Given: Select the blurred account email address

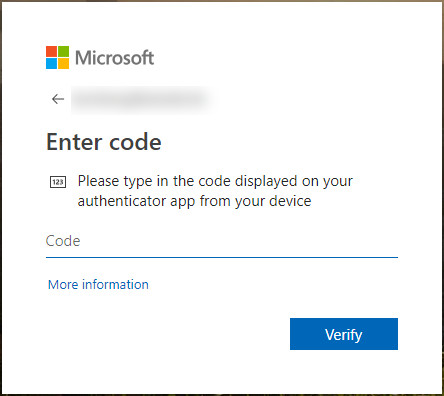Looking at the screenshot, I should [x=138, y=99].
